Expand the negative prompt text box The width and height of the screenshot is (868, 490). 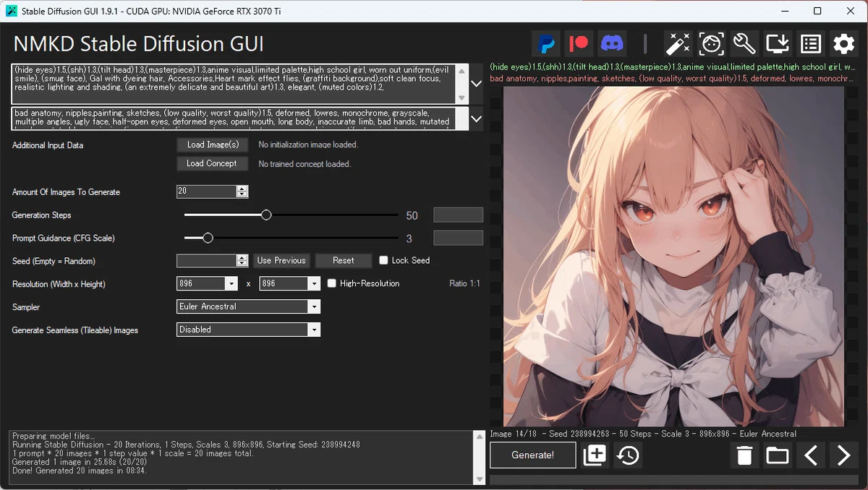pos(476,119)
